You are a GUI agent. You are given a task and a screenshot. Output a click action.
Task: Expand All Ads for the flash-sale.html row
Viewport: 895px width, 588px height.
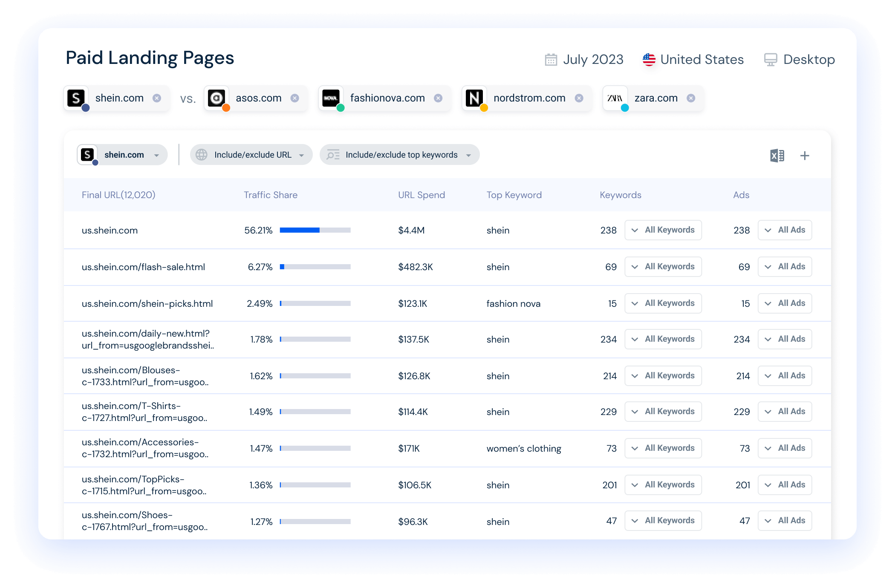785,267
